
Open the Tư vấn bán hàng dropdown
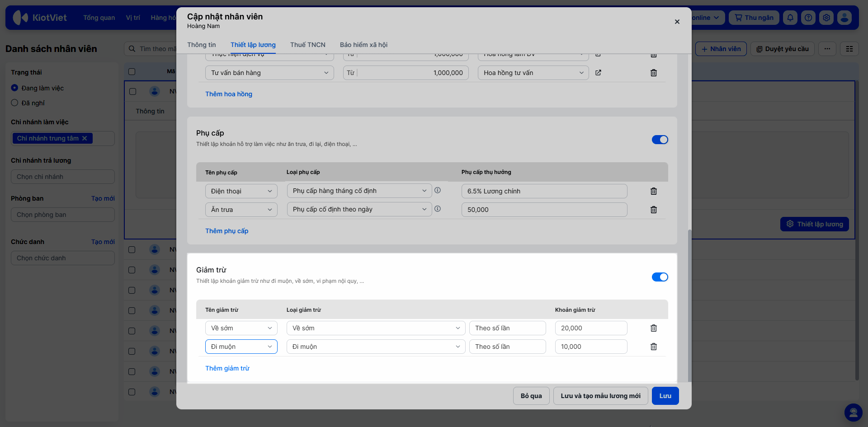coord(269,73)
